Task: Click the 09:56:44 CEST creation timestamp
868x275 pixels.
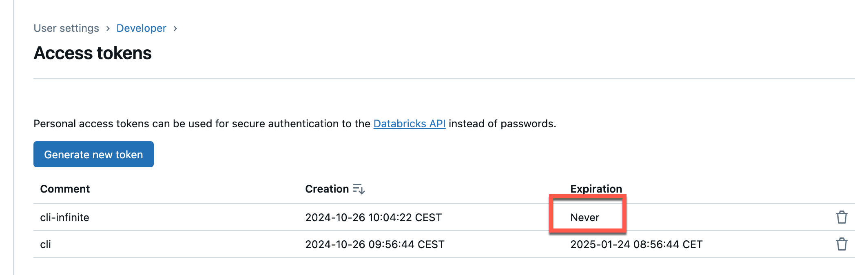Action: (x=374, y=244)
